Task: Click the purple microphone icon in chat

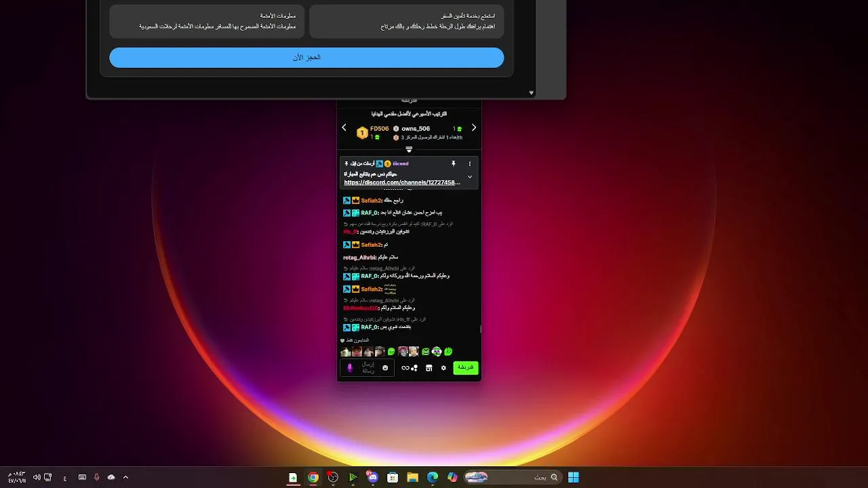Action: pyautogui.click(x=350, y=368)
